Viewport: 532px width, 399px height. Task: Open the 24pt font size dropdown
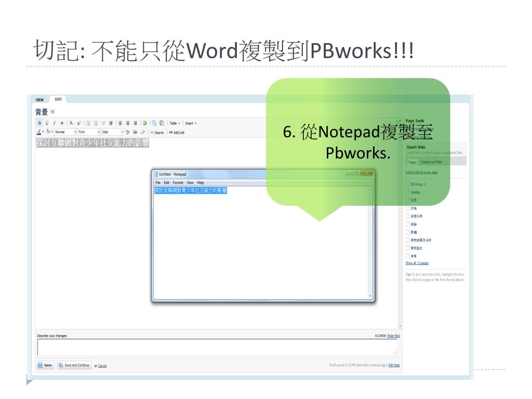coord(113,132)
